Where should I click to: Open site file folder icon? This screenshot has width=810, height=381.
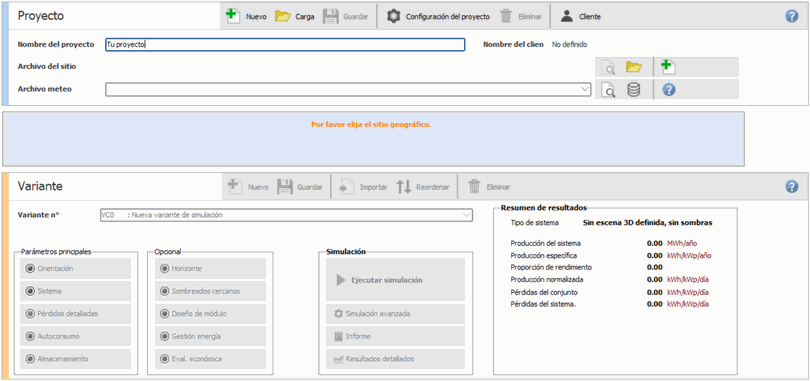[x=633, y=67]
